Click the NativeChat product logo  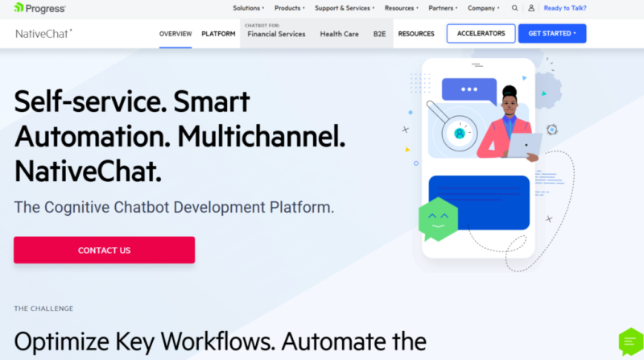pos(43,34)
